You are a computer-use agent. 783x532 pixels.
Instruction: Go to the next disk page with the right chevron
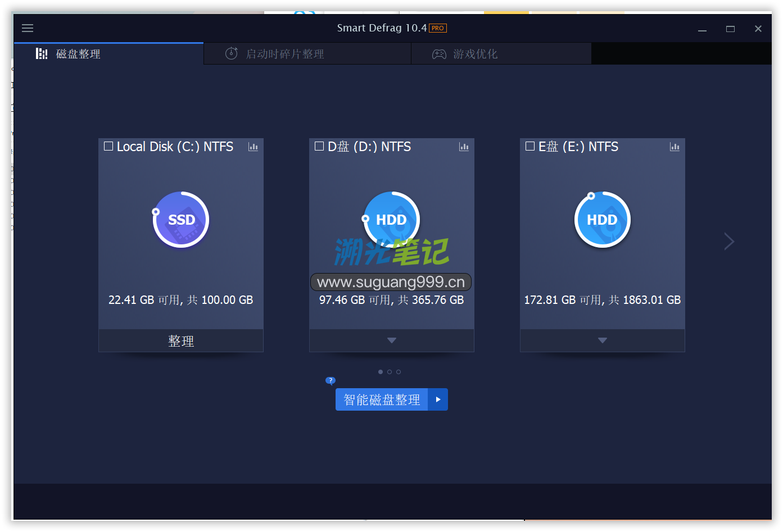729,242
